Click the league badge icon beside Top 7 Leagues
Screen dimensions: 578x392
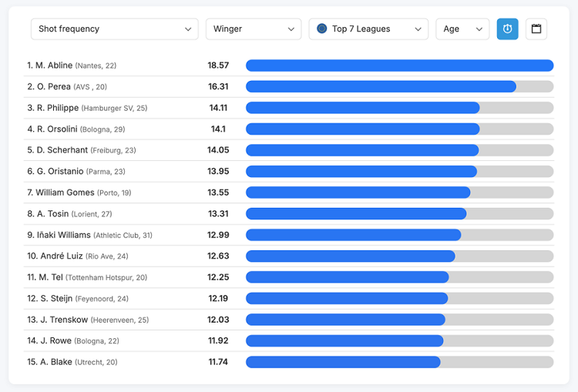tap(321, 28)
